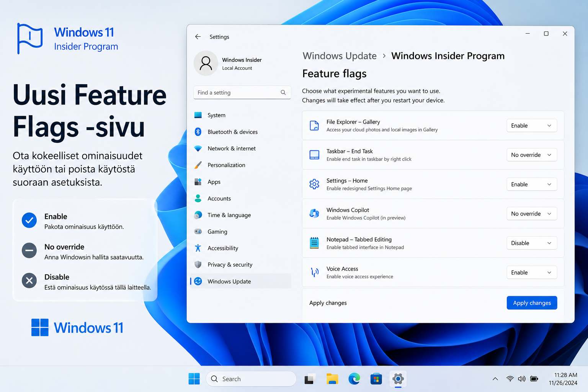Show hidden icons in system tray
The image size is (588, 392).
click(495, 379)
